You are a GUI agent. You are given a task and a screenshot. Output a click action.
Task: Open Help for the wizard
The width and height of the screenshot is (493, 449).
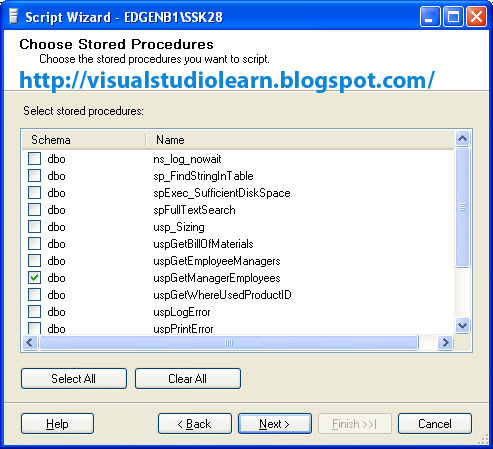pyautogui.click(x=57, y=424)
